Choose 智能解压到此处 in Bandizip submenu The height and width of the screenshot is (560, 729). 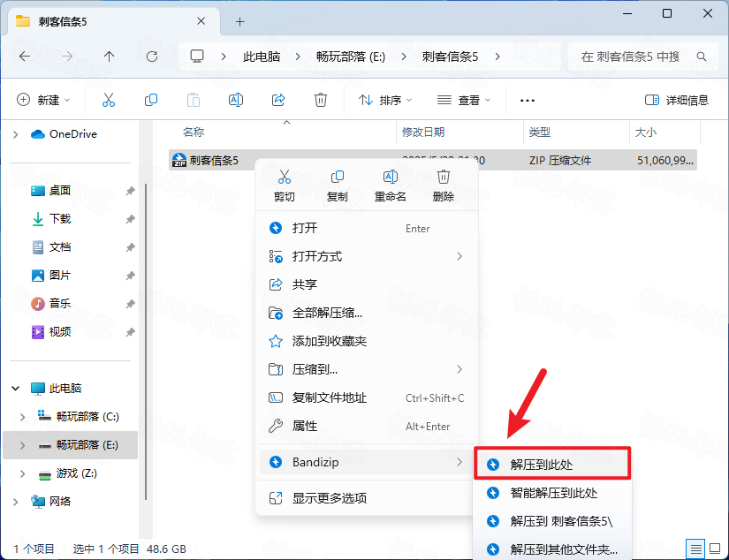coord(552,493)
